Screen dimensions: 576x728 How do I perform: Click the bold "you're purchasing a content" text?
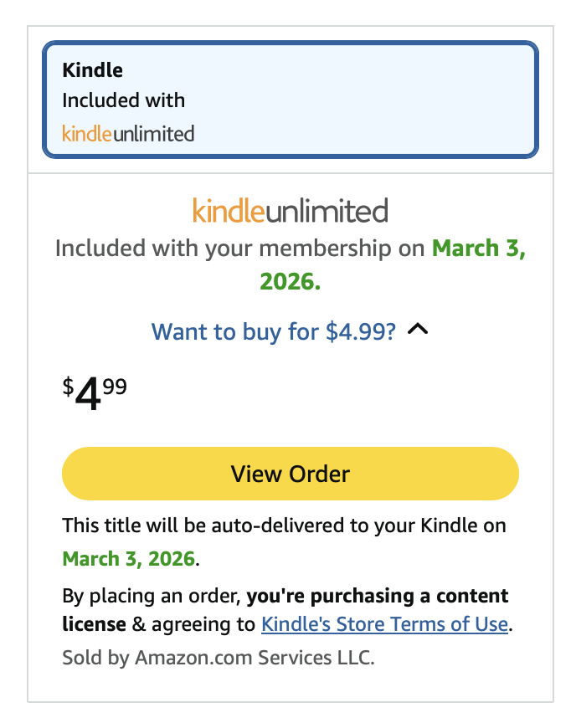[378, 597]
